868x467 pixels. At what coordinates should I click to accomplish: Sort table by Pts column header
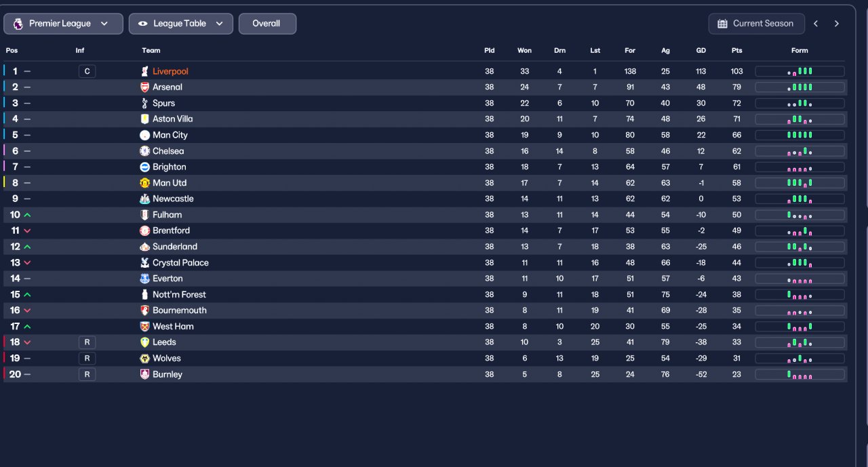click(736, 51)
